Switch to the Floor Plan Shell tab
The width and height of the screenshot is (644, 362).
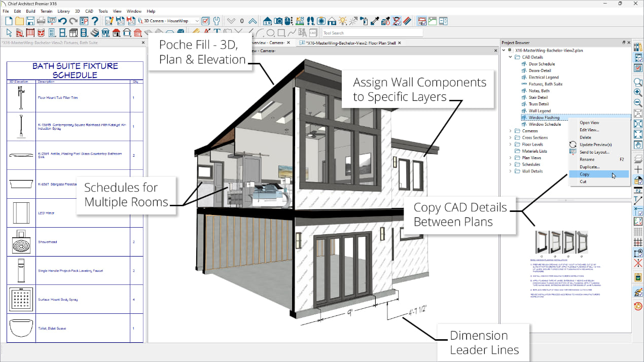350,44
